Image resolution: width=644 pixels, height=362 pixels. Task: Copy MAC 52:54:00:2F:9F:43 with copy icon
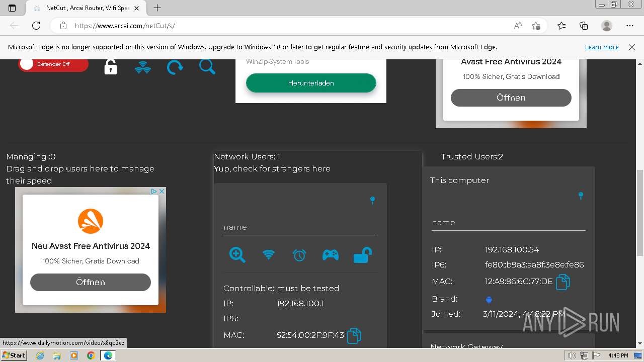[x=354, y=335]
